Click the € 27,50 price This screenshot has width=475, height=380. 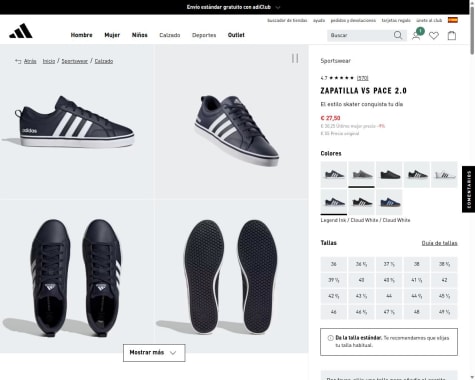(330, 118)
